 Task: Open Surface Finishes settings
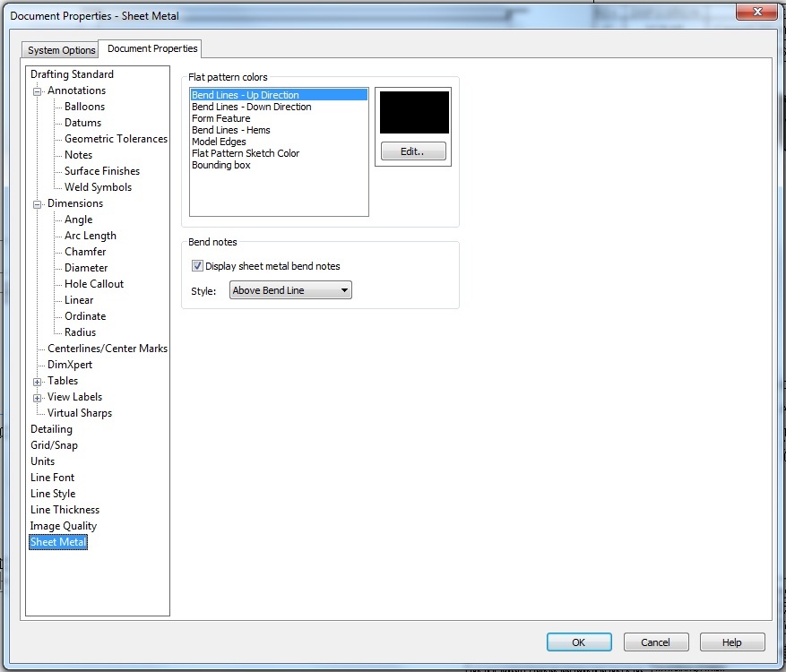(102, 171)
